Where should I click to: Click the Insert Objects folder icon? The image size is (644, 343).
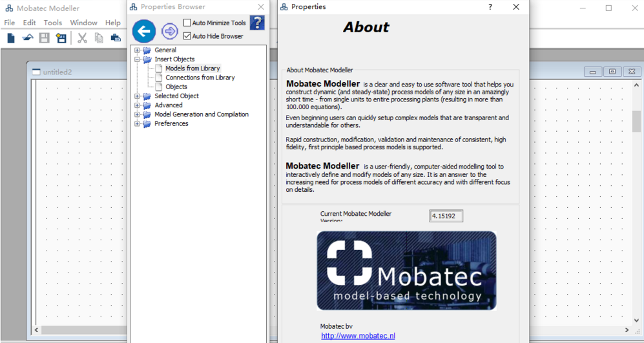(147, 59)
